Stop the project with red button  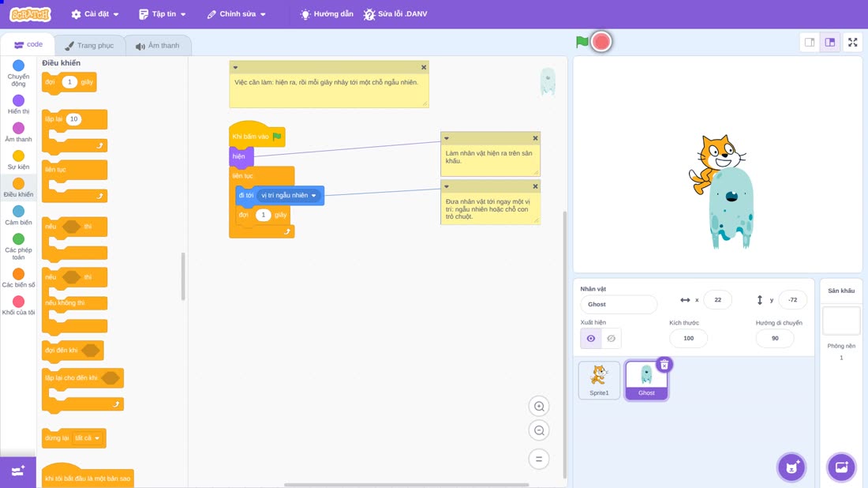pyautogui.click(x=601, y=42)
